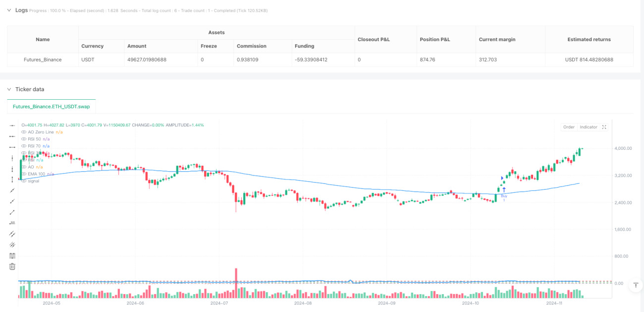The height and width of the screenshot is (312, 644).
Task: Hide the EMA 100 indicator
Action: (x=24, y=174)
